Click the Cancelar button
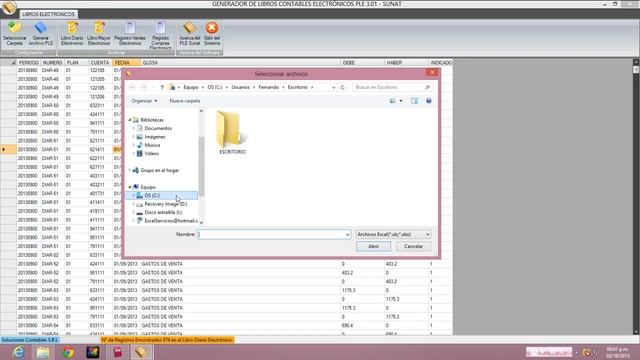Image resolution: width=640 pixels, height=360 pixels. (413, 247)
